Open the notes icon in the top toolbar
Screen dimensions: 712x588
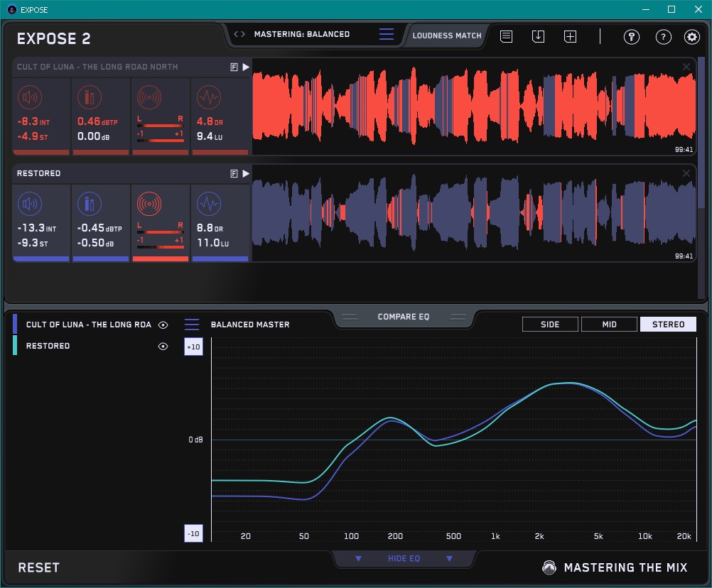point(506,36)
